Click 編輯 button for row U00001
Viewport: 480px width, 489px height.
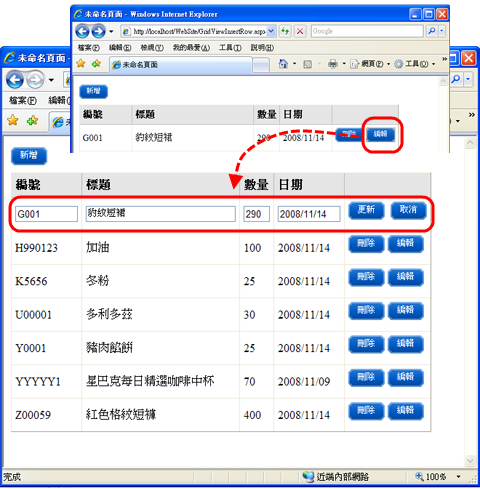pyautogui.click(x=406, y=311)
